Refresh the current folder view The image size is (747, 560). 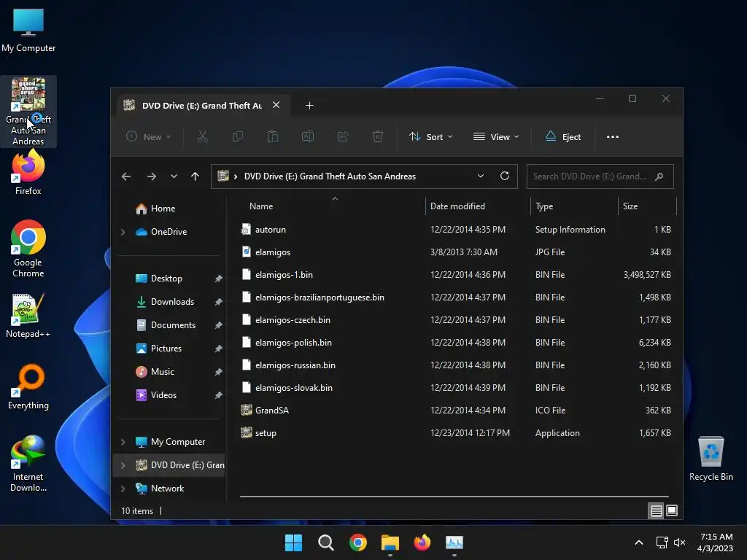pos(505,176)
